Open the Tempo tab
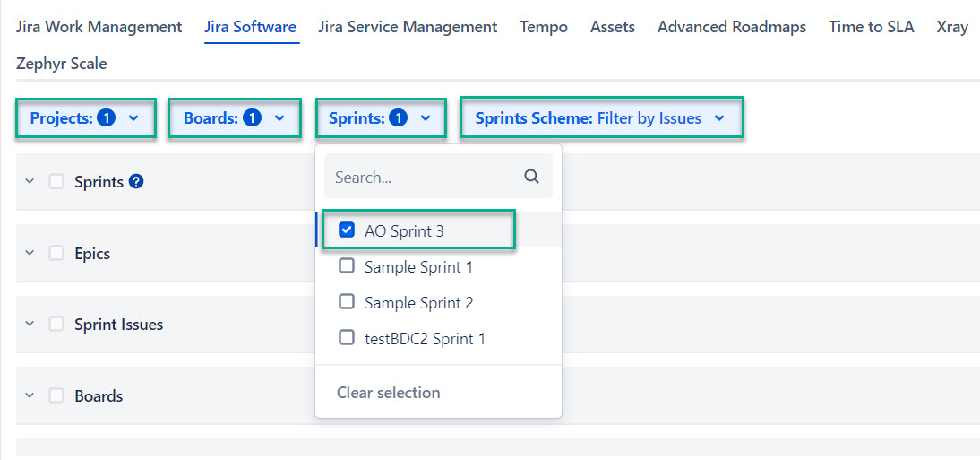The image size is (980, 460). click(x=543, y=27)
